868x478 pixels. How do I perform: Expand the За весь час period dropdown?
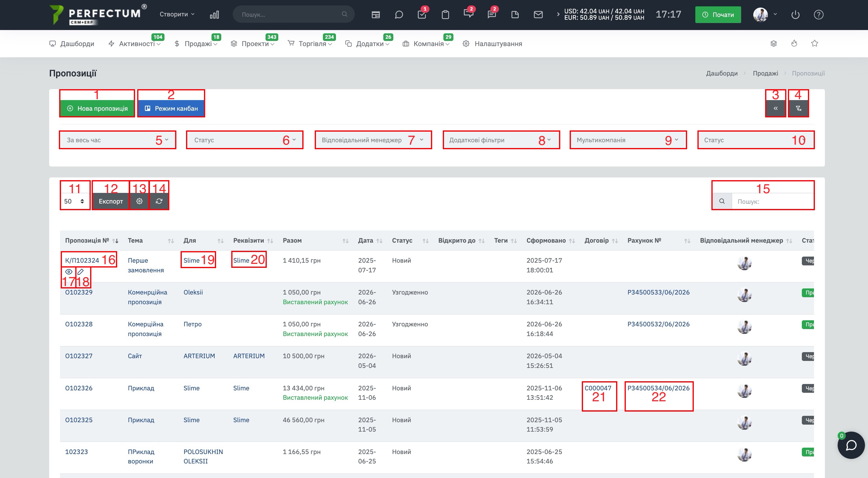click(x=117, y=140)
